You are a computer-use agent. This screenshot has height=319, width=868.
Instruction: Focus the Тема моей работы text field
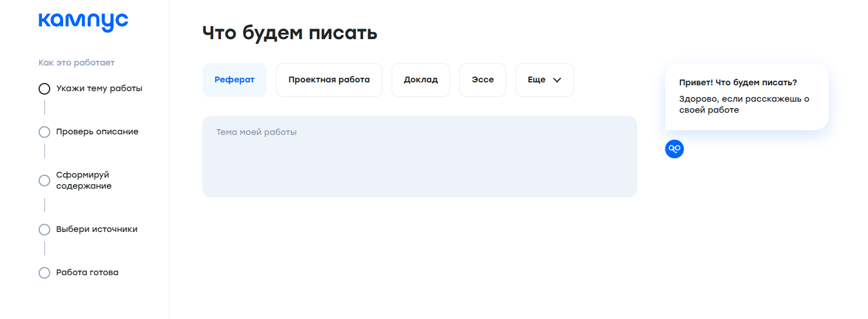(x=420, y=157)
